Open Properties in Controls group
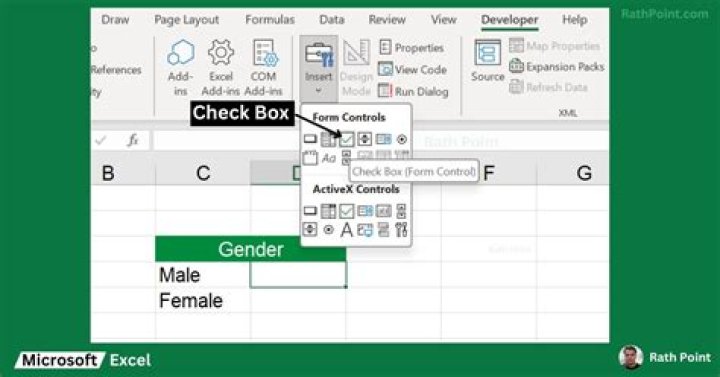This screenshot has height=377, width=720. tap(411, 47)
